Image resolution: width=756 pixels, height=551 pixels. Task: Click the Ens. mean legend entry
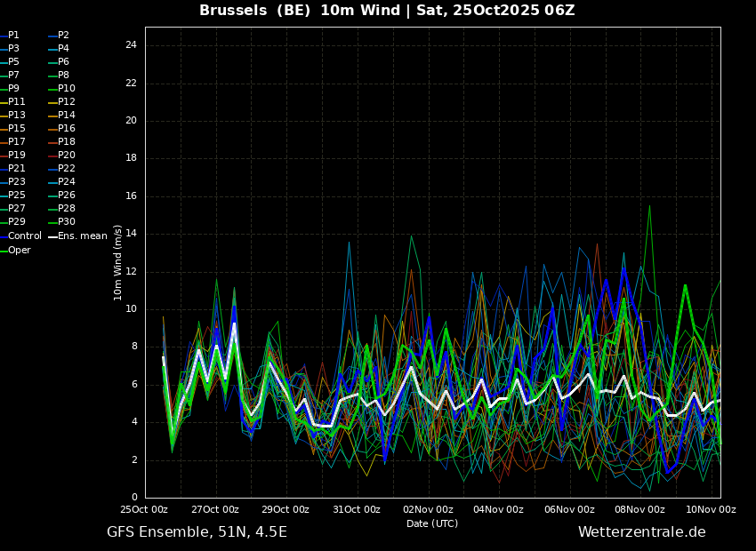(77, 236)
